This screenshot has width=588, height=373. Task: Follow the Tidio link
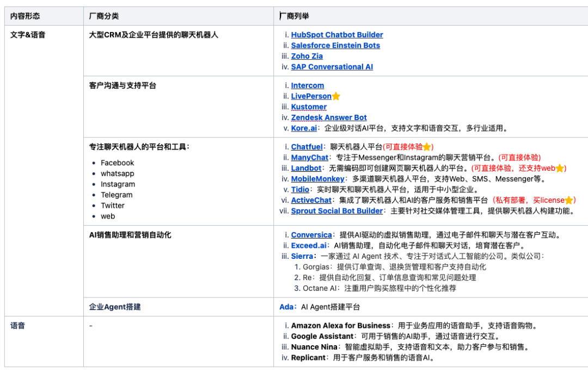300,190
